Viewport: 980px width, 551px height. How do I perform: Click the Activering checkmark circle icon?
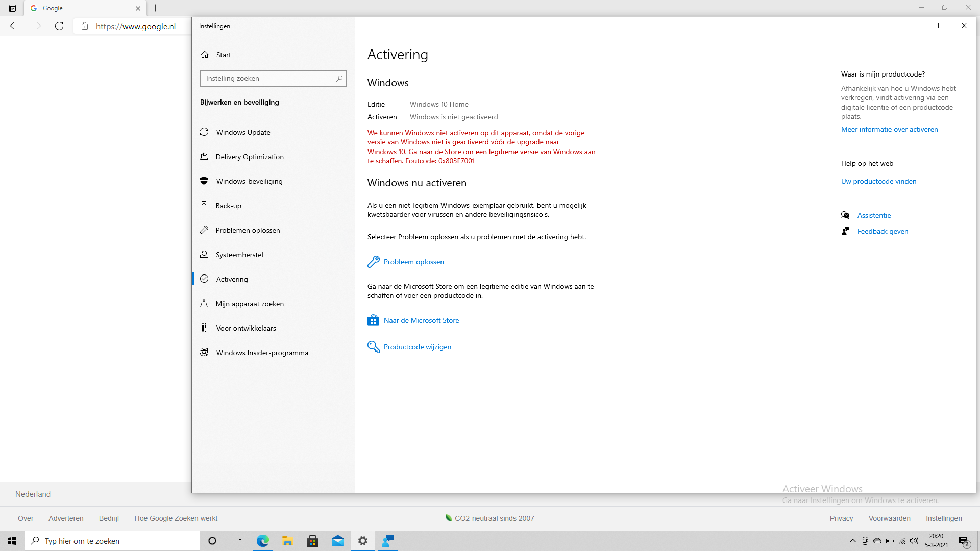click(x=204, y=279)
